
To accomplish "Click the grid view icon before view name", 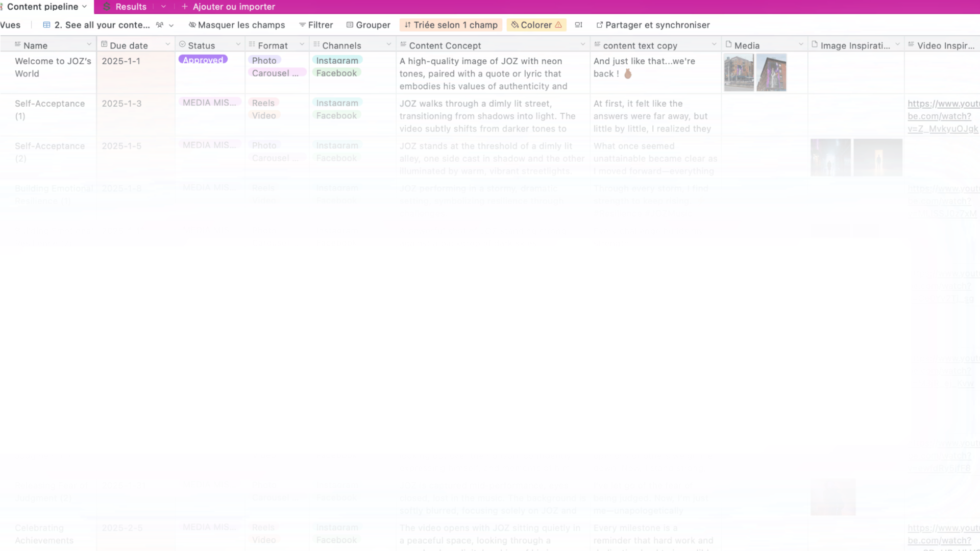I will pyautogui.click(x=46, y=24).
